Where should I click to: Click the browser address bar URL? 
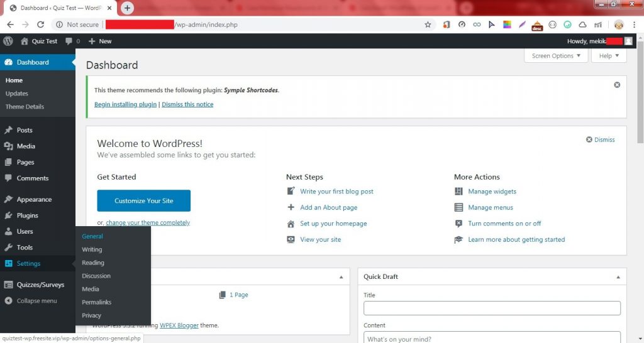(x=206, y=24)
